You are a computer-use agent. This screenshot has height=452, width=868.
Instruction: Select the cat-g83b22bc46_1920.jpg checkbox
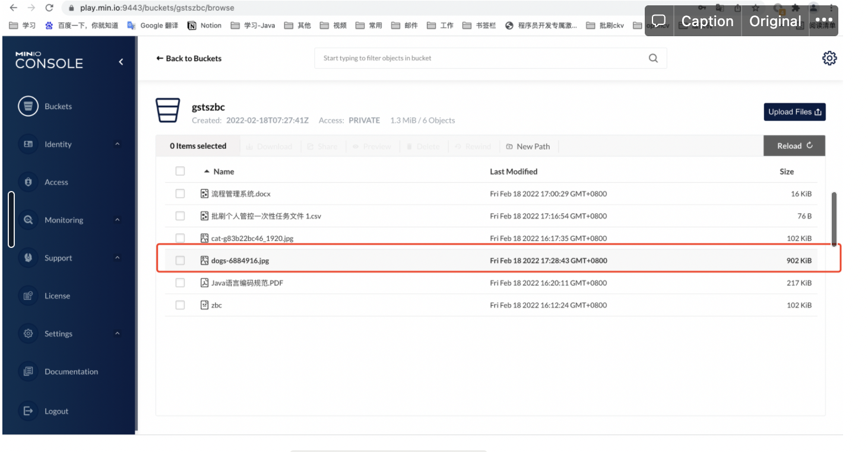coord(180,238)
